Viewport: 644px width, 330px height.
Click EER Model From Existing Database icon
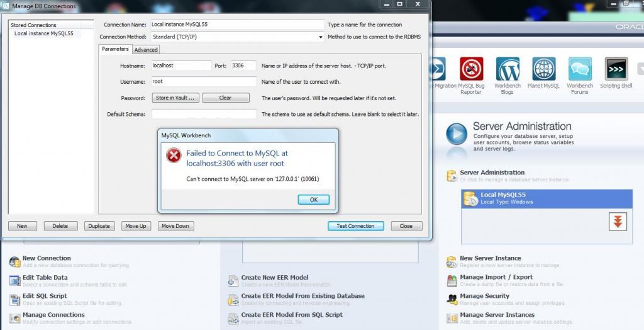(x=233, y=300)
